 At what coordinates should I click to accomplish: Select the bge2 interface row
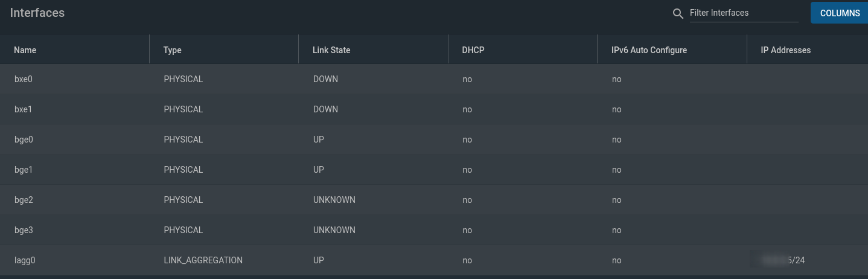(434, 200)
